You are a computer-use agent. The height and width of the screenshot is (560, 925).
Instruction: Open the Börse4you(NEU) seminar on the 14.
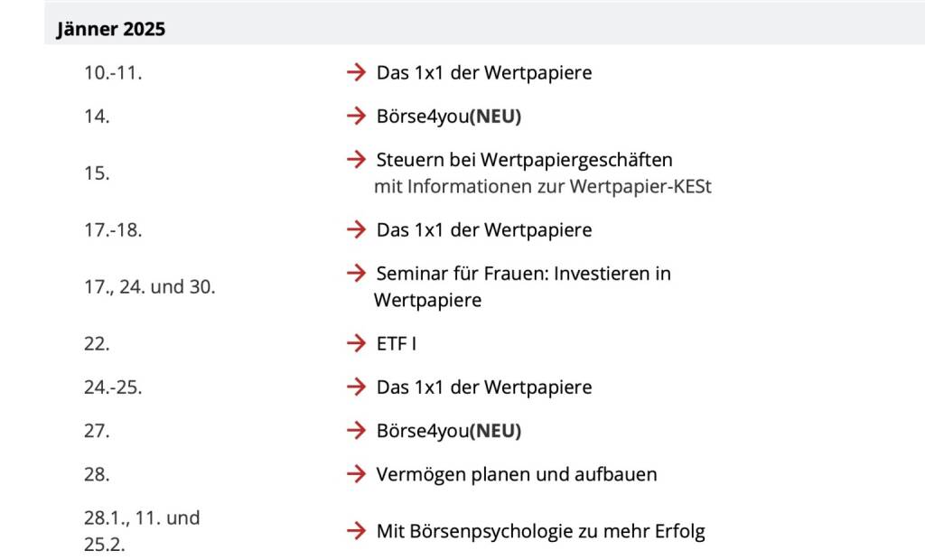click(449, 117)
